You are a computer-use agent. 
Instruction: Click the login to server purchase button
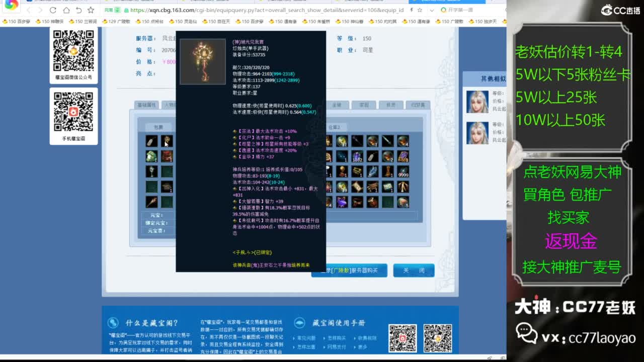349,270
